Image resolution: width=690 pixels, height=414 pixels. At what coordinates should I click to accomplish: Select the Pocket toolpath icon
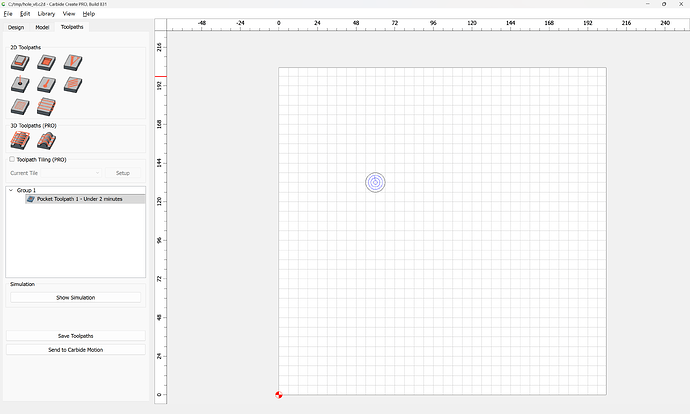[x=46, y=63]
